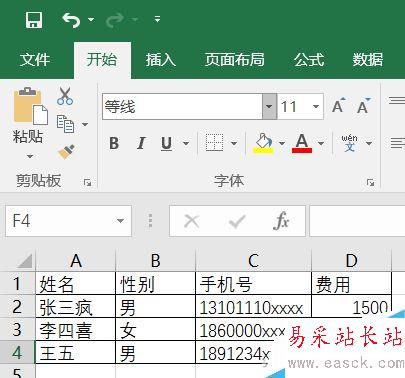Select column A header
The width and height of the screenshot is (405, 378).
tap(76, 261)
